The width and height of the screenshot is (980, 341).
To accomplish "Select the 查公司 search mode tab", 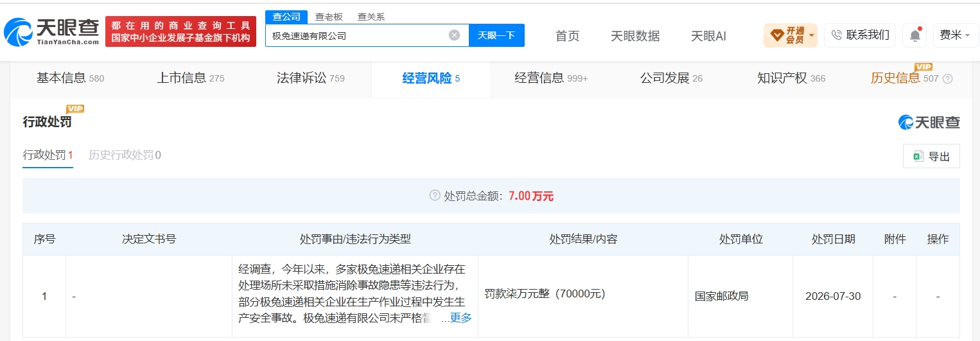I will [x=286, y=17].
